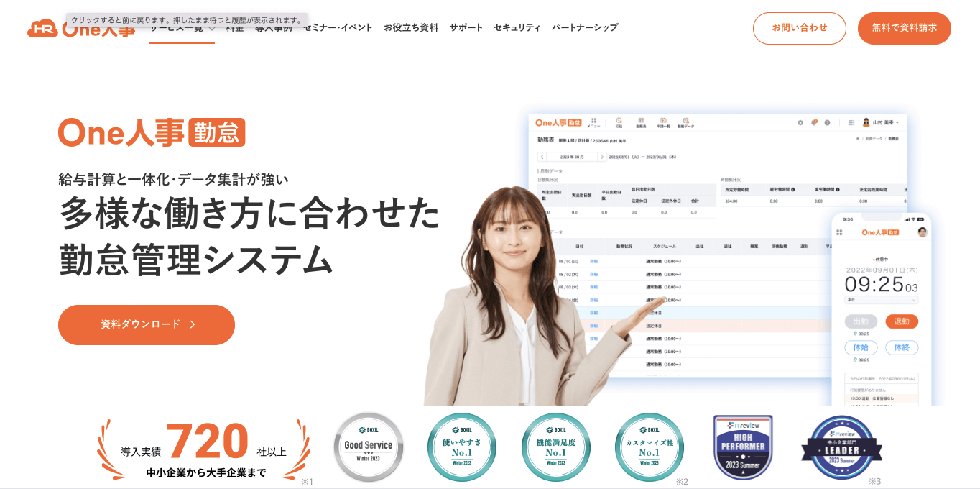This screenshot has height=489, width=980.
Task: Open settings gear icon in app mockup
Action: (x=800, y=122)
